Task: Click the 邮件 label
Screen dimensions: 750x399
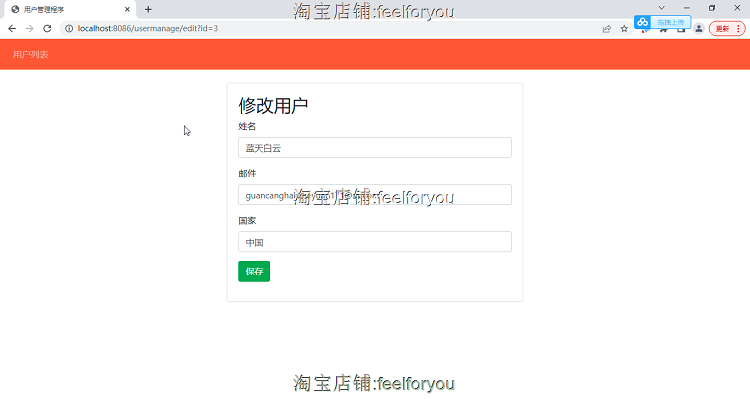Action: click(x=247, y=173)
